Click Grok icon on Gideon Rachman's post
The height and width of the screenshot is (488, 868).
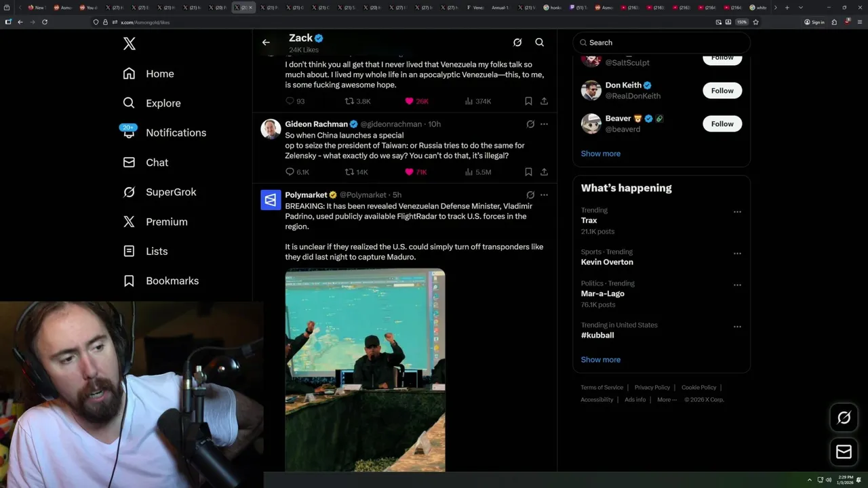point(530,124)
